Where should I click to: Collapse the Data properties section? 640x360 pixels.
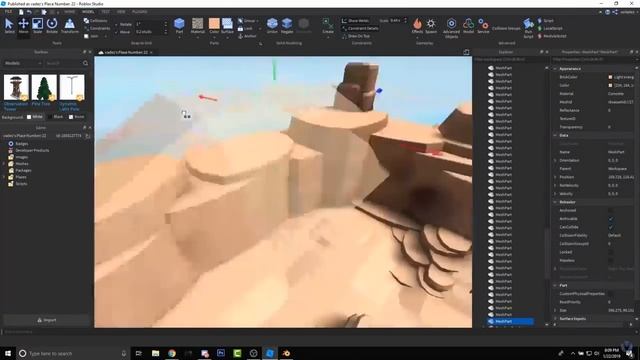[555, 135]
